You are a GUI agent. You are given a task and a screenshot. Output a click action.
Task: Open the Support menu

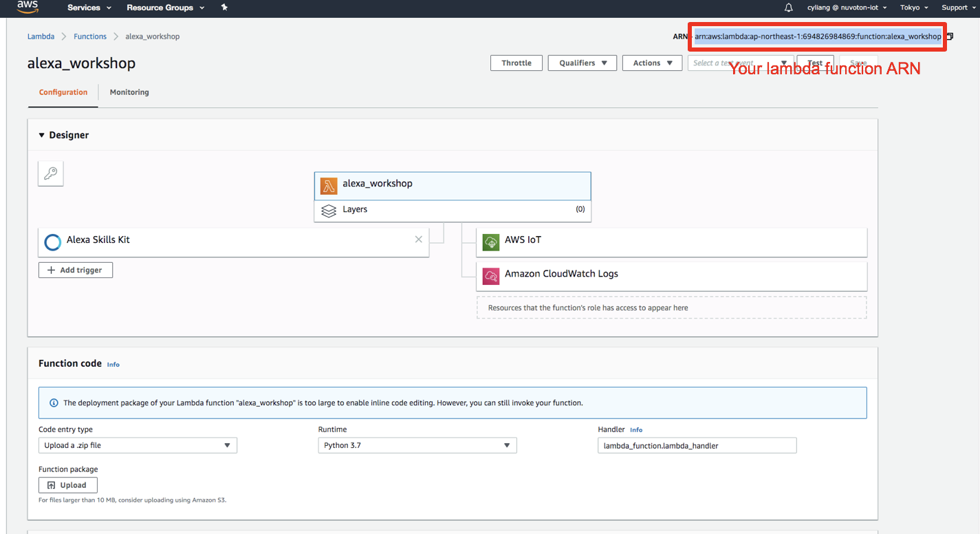[959, 8]
